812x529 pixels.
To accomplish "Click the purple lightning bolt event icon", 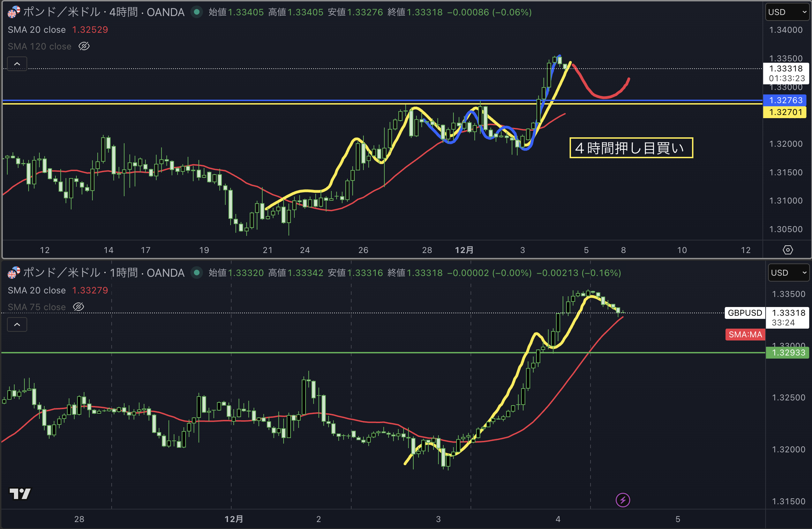I will pyautogui.click(x=623, y=500).
